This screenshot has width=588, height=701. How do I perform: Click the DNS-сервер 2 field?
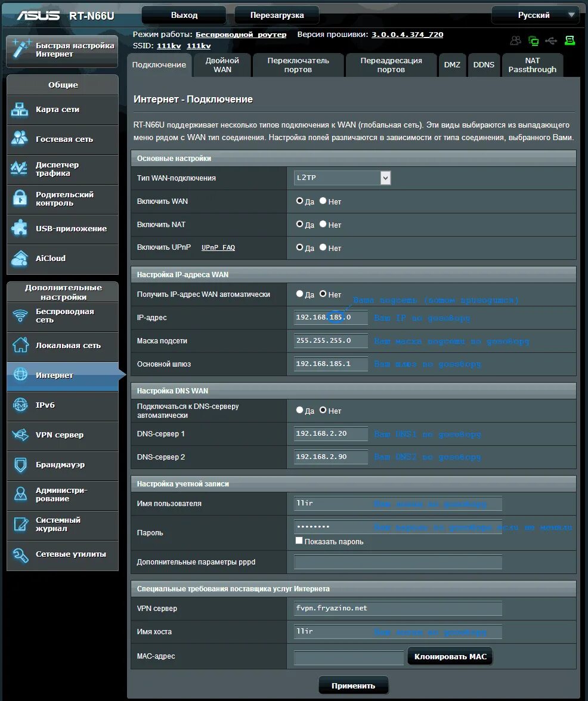point(331,457)
